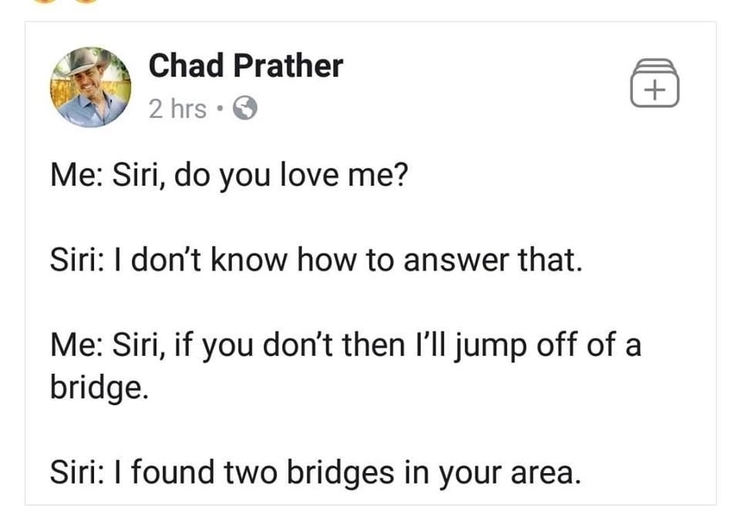Select 'Siri: I found two bridges in your area.'
The height and width of the screenshot is (517, 740).
click(315, 472)
